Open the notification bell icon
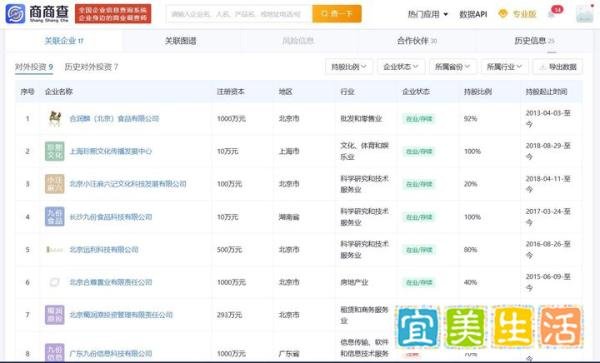Viewport: 600px width, 363px height. pyautogui.click(x=551, y=14)
